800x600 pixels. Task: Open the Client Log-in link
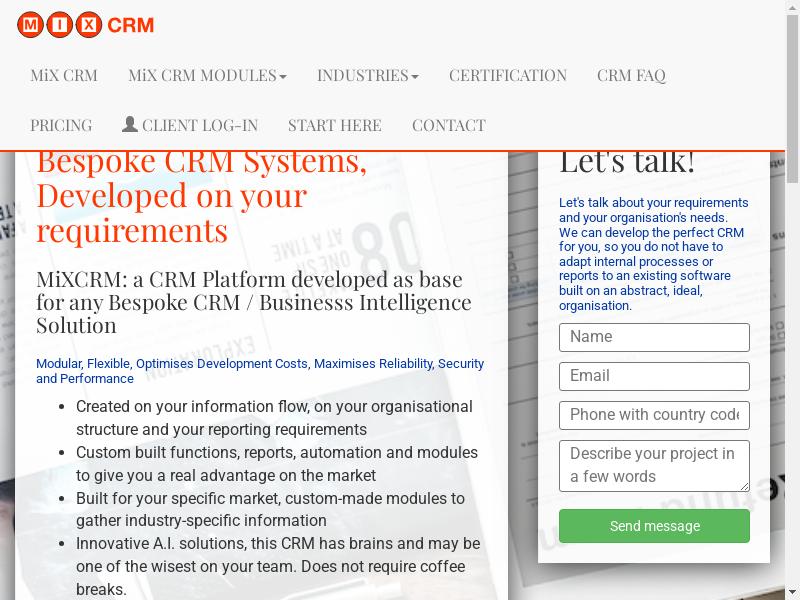pos(199,125)
